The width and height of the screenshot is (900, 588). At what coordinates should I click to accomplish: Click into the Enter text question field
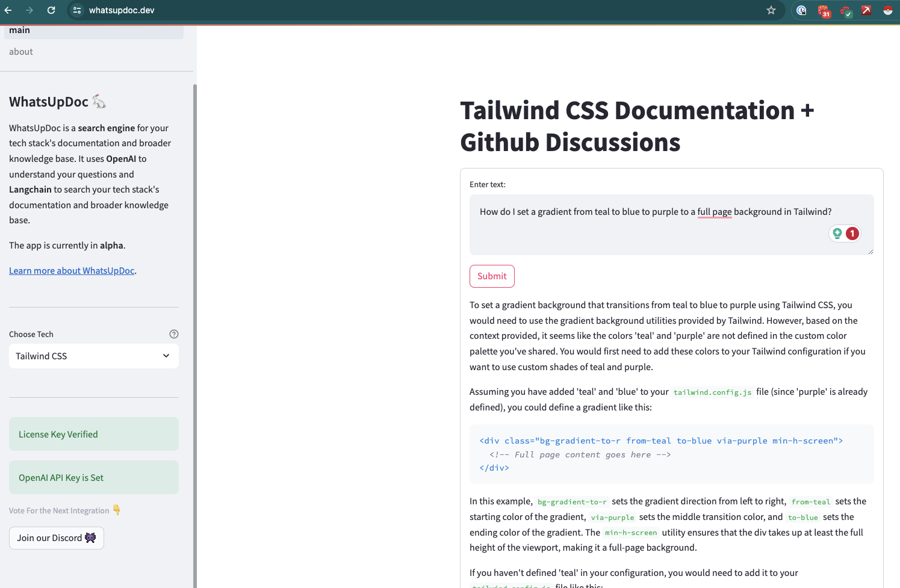click(x=672, y=224)
